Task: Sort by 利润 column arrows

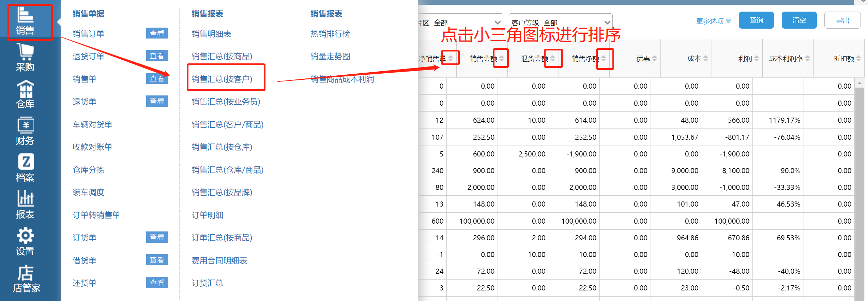Action: (757, 59)
